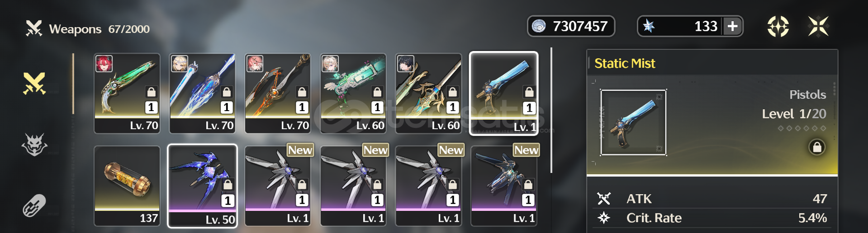Select the blue Lv. 70 sword weapon
Viewport: 868px width, 233px height.
[x=202, y=93]
